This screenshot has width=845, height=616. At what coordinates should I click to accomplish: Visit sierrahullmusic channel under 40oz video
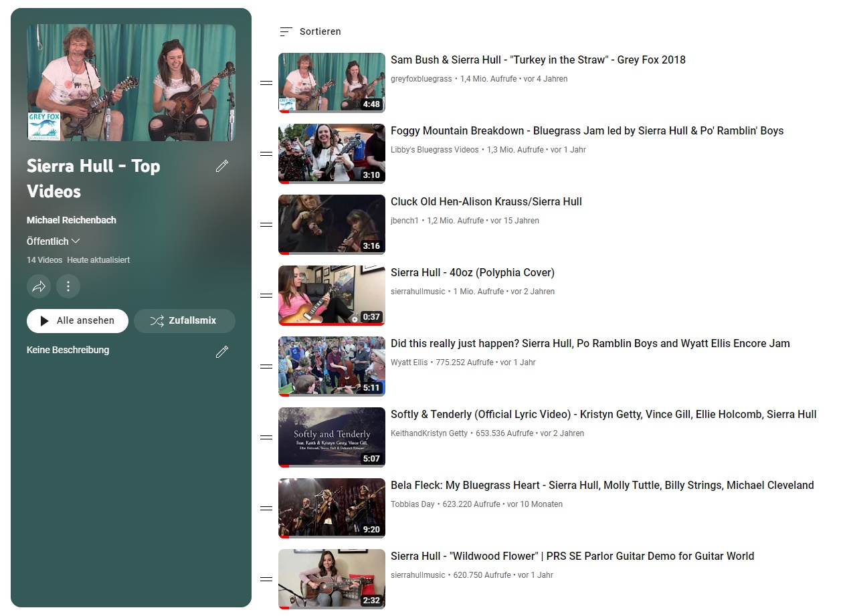[x=418, y=292]
